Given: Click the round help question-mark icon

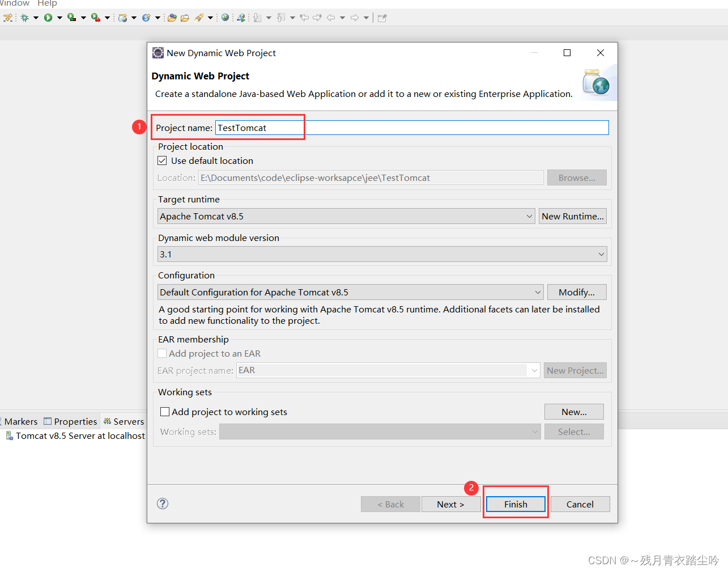Looking at the screenshot, I should point(163,504).
